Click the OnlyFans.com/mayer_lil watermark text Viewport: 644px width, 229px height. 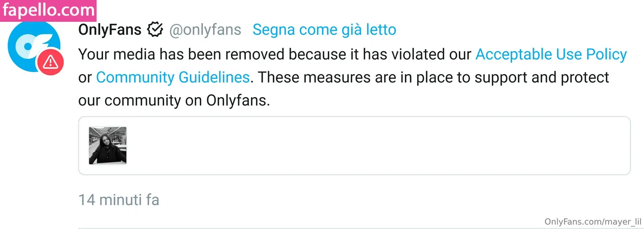pyautogui.click(x=592, y=222)
